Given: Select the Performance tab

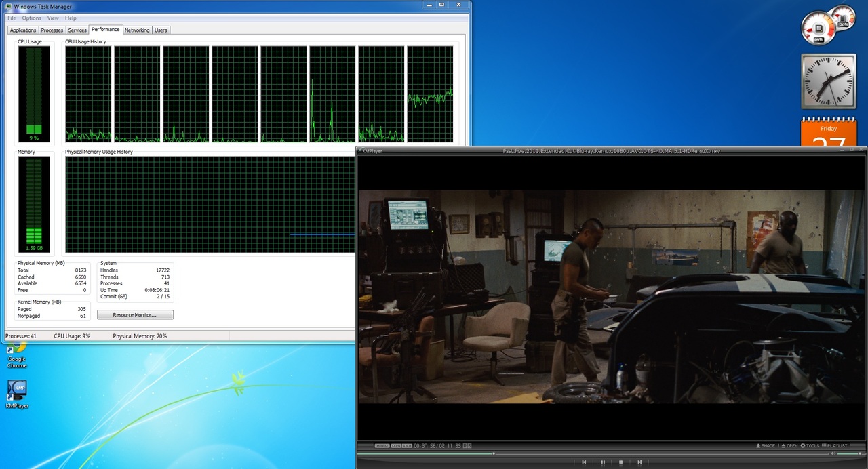Looking at the screenshot, I should pyautogui.click(x=105, y=30).
